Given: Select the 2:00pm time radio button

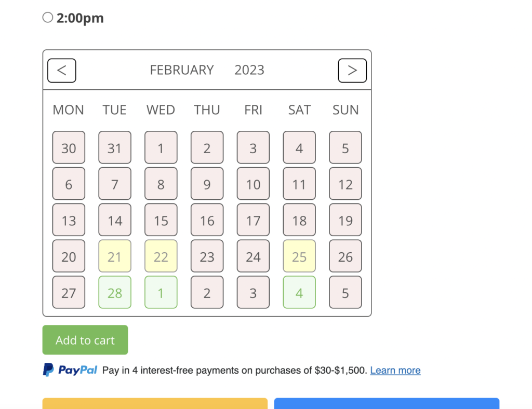Looking at the screenshot, I should tap(48, 18).
